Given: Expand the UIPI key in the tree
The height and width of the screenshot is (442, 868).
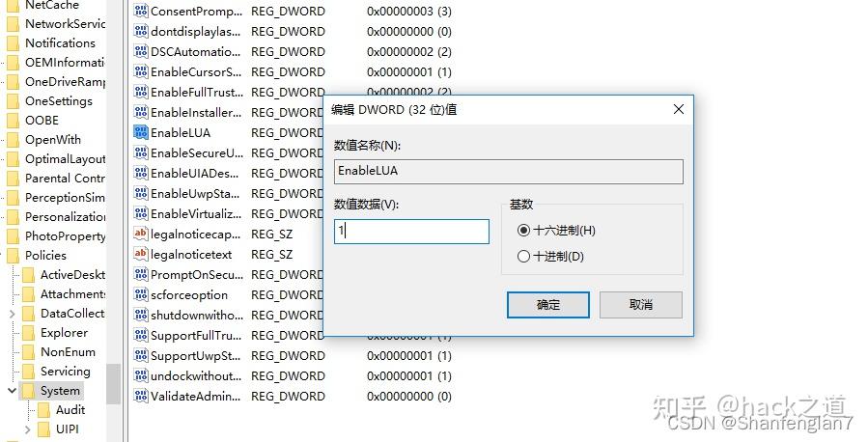Looking at the screenshot, I should [x=28, y=429].
